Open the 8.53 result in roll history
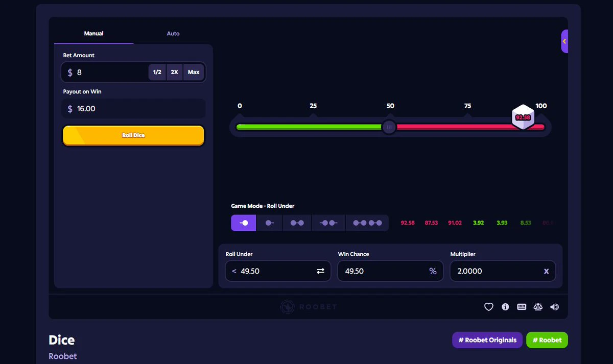The image size is (613, 364). coord(526,223)
